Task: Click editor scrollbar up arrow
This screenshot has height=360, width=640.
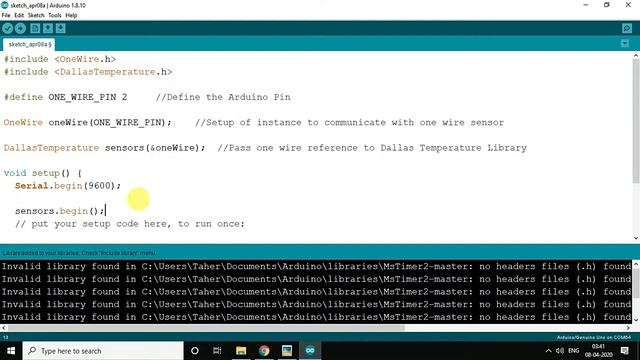Action: click(636, 55)
